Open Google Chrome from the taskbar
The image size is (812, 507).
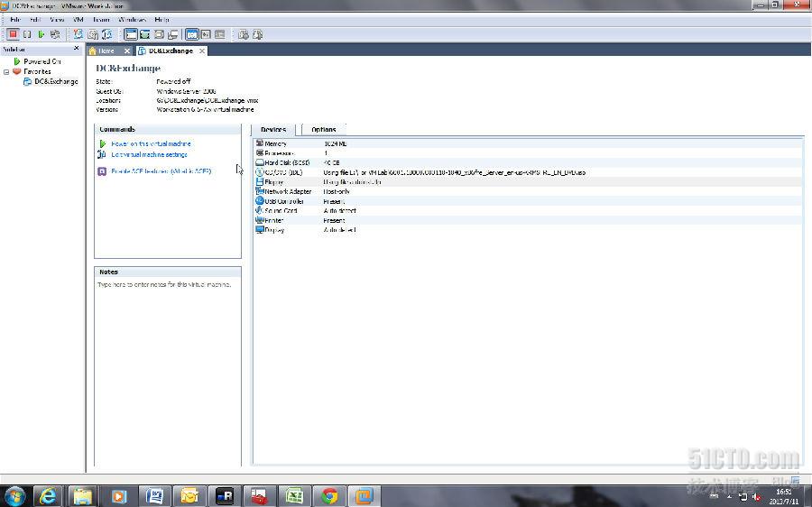point(330,496)
